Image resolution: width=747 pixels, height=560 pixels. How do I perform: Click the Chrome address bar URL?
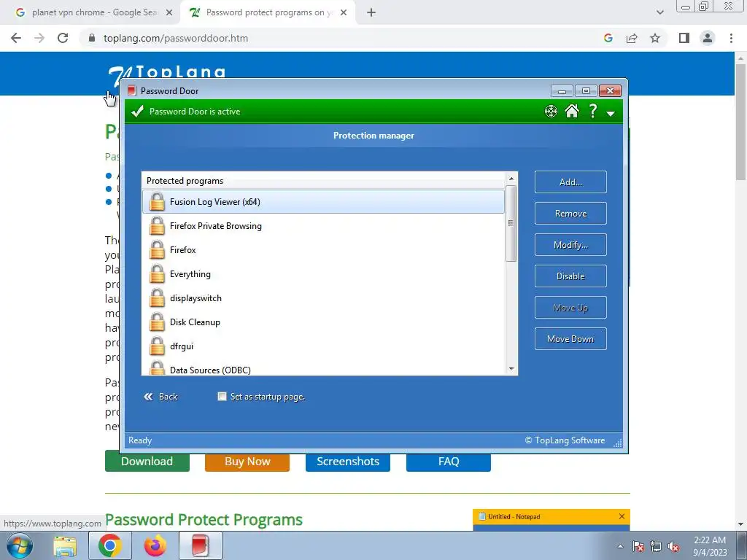[176, 38]
